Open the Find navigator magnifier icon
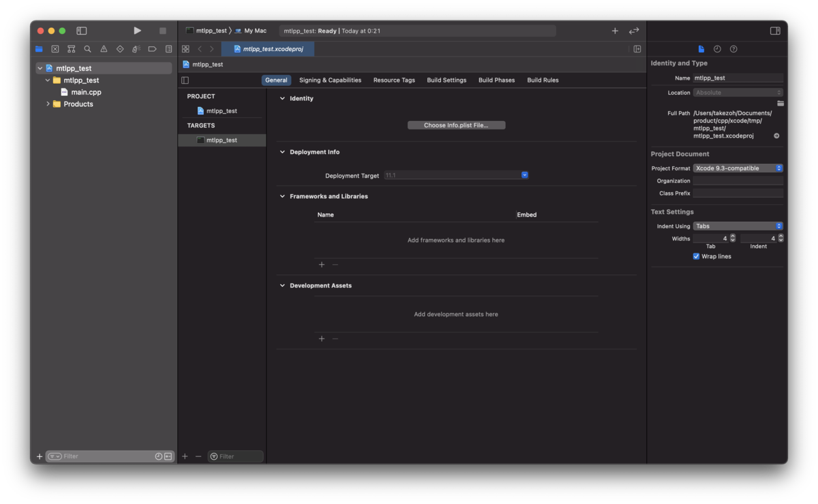This screenshot has height=504, width=818. 87,49
